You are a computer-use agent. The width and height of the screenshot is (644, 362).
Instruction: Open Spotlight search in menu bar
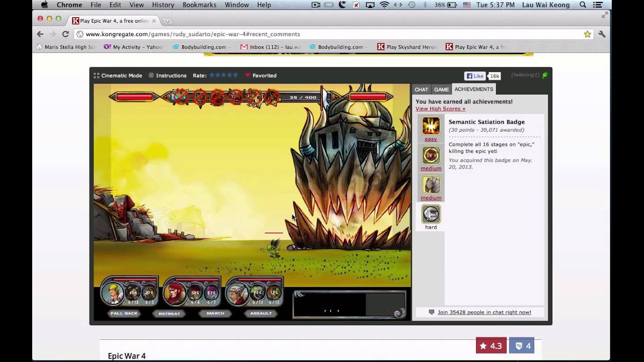[583, 5]
